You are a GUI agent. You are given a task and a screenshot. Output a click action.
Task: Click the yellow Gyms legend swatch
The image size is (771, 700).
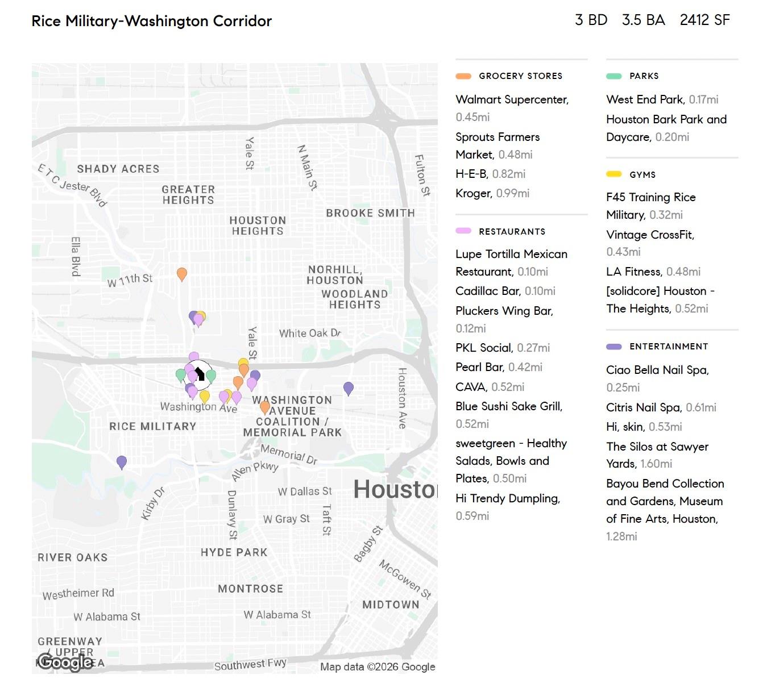coord(614,174)
